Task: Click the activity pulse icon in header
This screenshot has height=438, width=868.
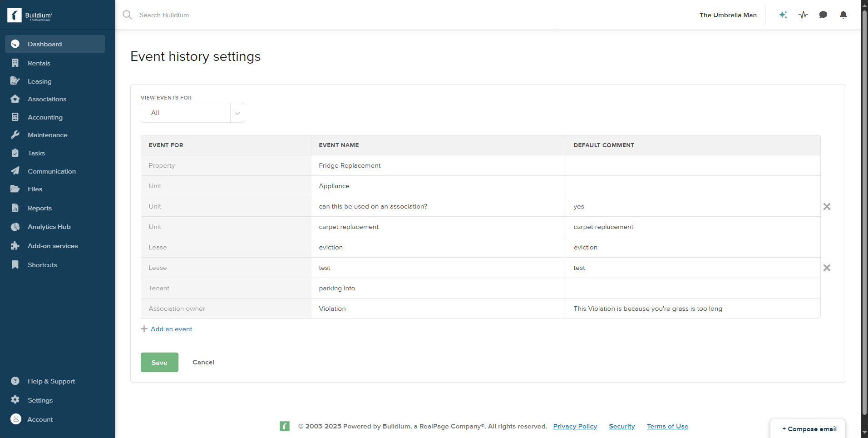Action: 803,15
